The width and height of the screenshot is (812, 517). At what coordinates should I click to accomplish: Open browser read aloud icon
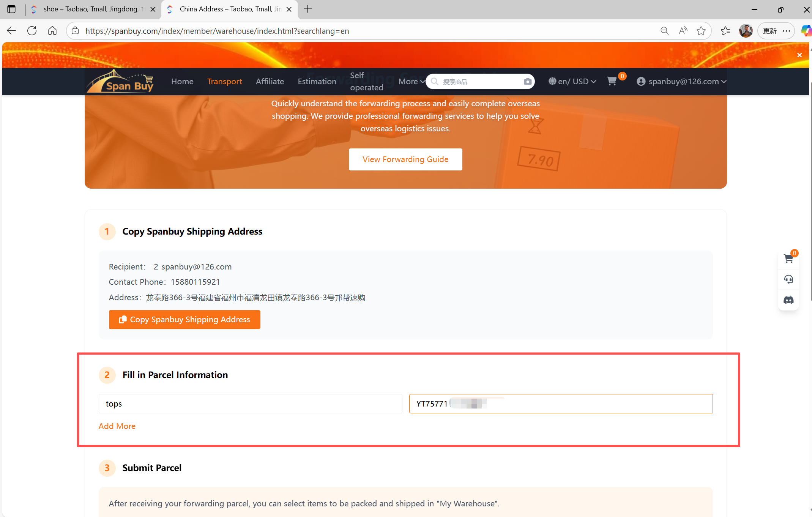coord(683,31)
